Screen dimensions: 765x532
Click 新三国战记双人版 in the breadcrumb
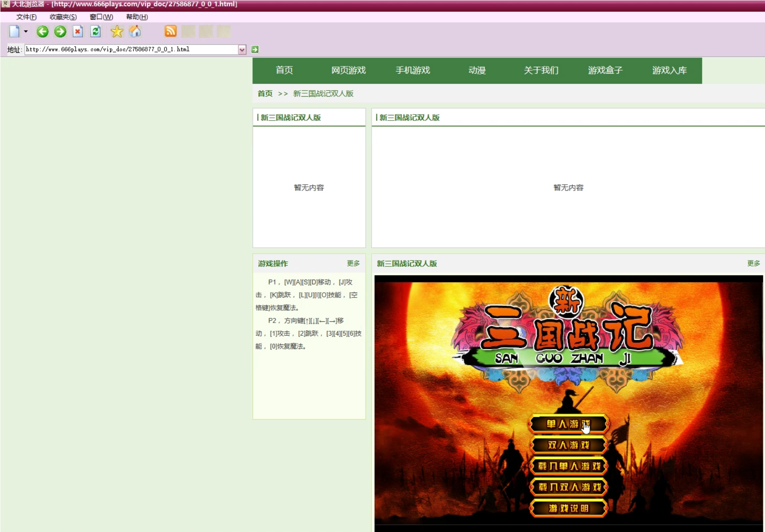point(324,94)
